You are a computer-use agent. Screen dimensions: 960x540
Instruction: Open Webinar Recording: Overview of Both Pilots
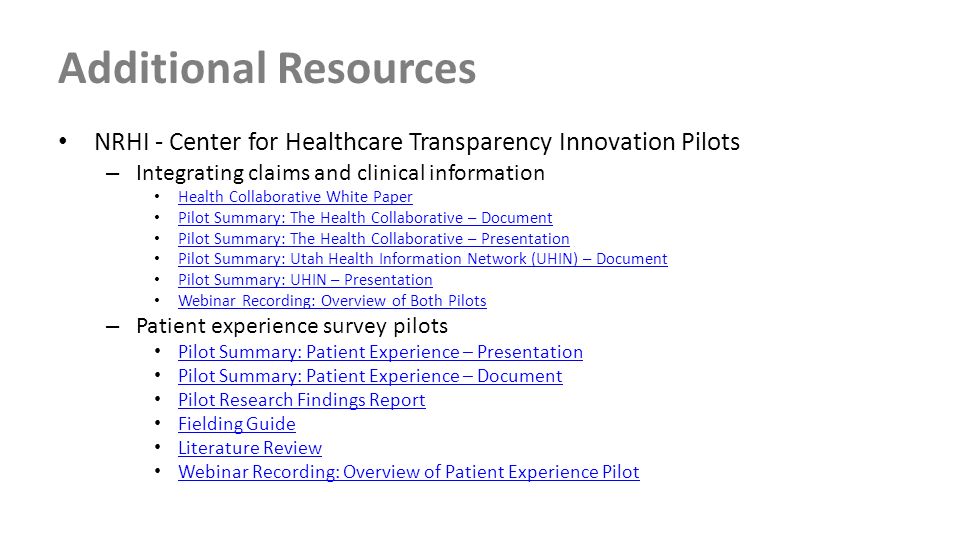click(x=332, y=301)
